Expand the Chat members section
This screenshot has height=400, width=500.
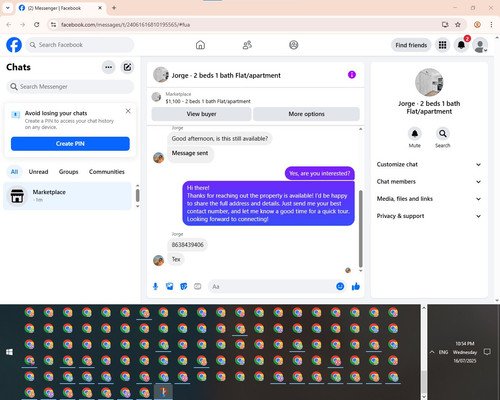click(x=429, y=182)
